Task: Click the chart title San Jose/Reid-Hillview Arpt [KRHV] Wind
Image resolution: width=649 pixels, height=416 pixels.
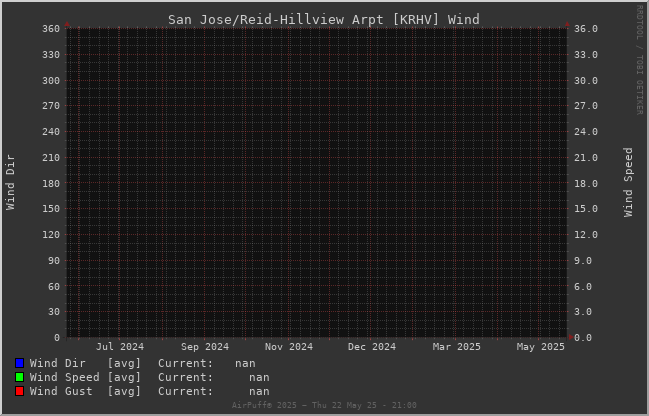Action: pyautogui.click(x=324, y=19)
